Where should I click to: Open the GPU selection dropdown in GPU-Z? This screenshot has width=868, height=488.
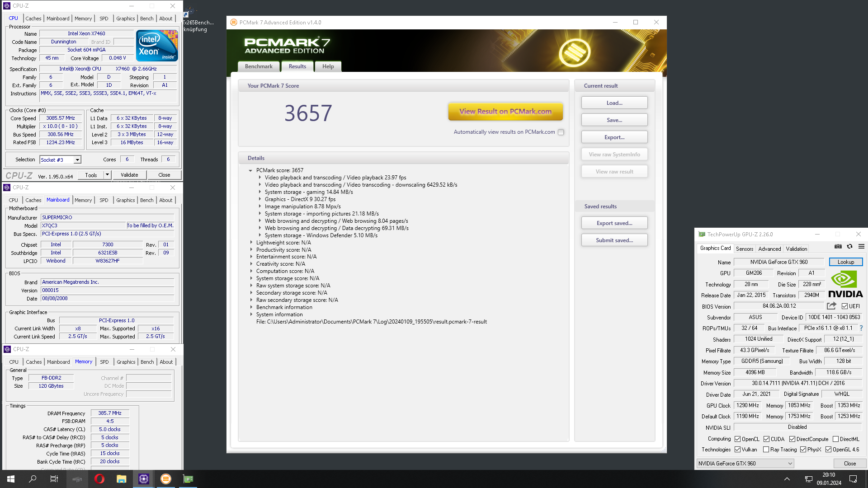[745, 463]
